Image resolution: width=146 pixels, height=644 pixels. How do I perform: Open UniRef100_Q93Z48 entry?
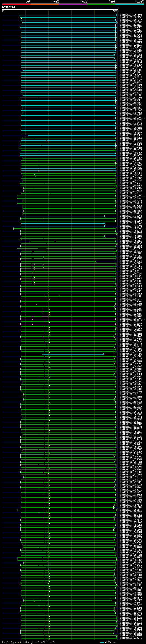tap(131, 198)
